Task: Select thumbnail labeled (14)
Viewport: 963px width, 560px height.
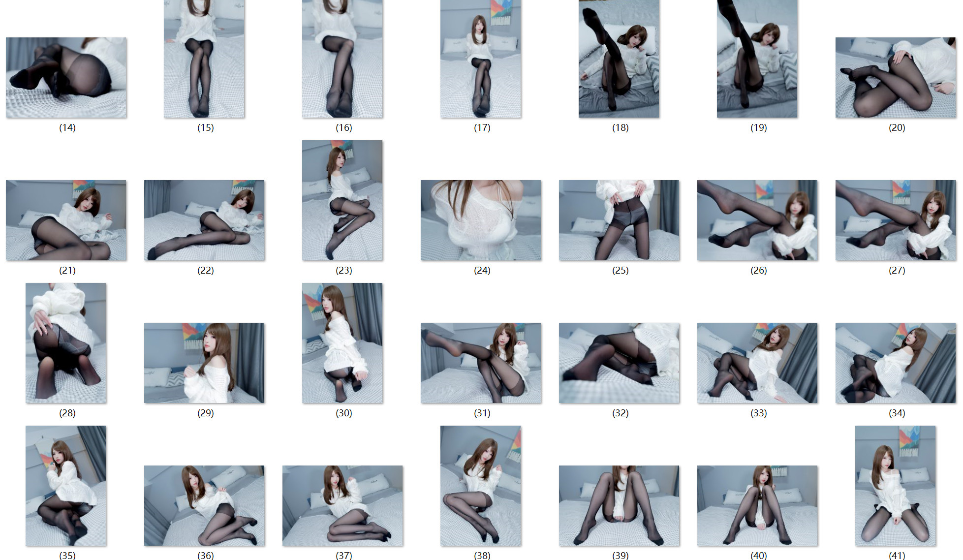Action: pyautogui.click(x=66, y=77)
